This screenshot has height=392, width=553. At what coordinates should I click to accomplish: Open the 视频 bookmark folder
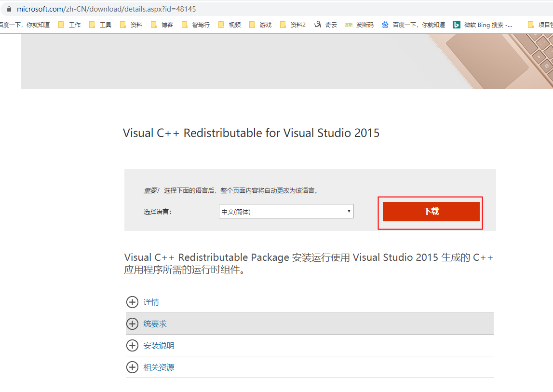[229, 25]
